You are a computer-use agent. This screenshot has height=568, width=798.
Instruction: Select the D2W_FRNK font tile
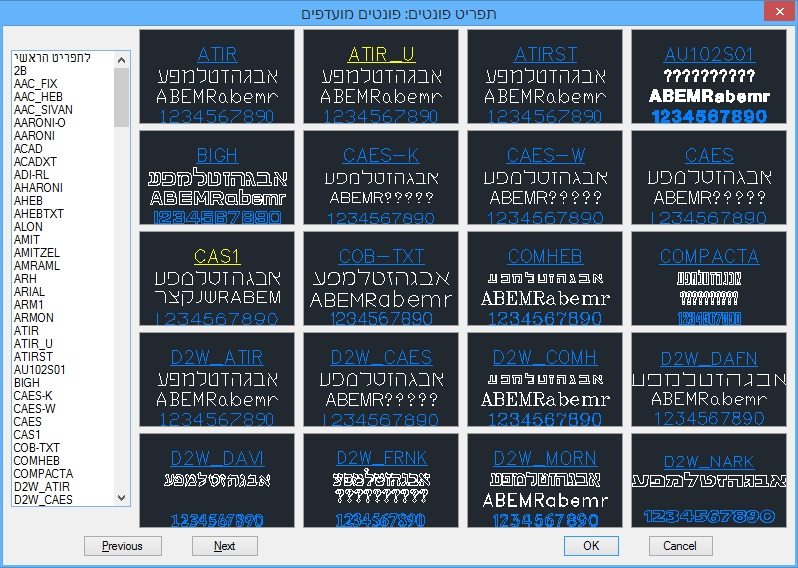[381, 481]
